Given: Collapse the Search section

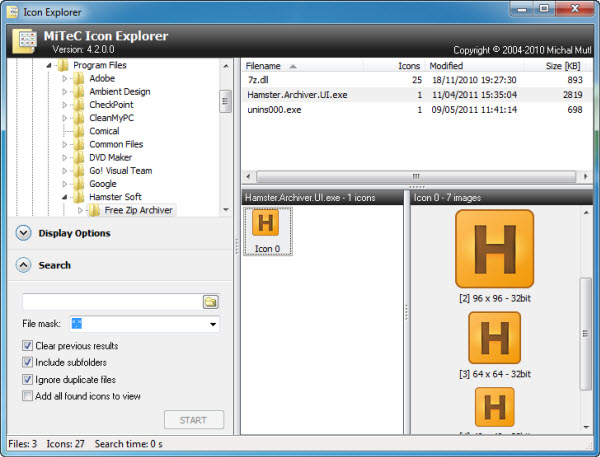Looking at the screenshot, I should click(24, 265).
